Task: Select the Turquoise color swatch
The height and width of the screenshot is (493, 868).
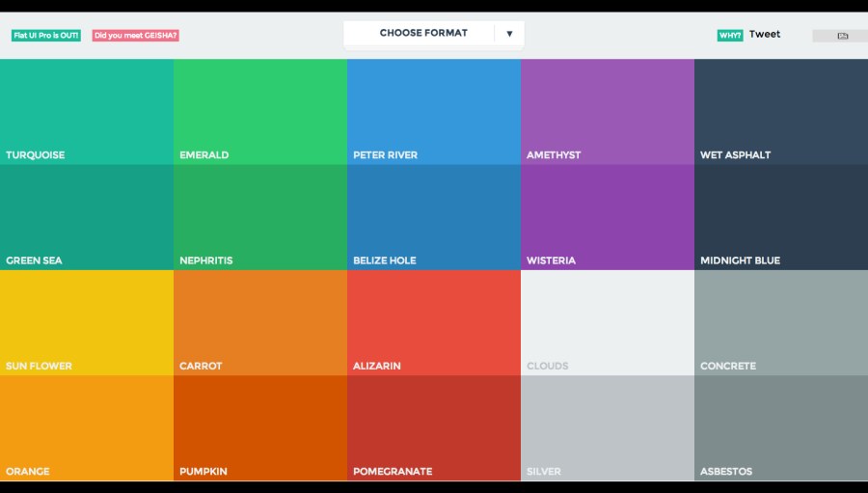Action: (87, 112)
